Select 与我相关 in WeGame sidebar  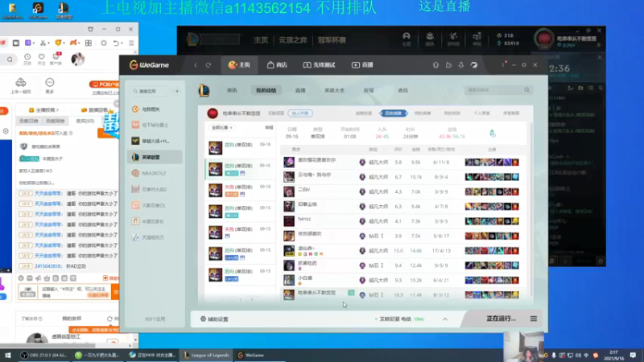click(155, 109)
